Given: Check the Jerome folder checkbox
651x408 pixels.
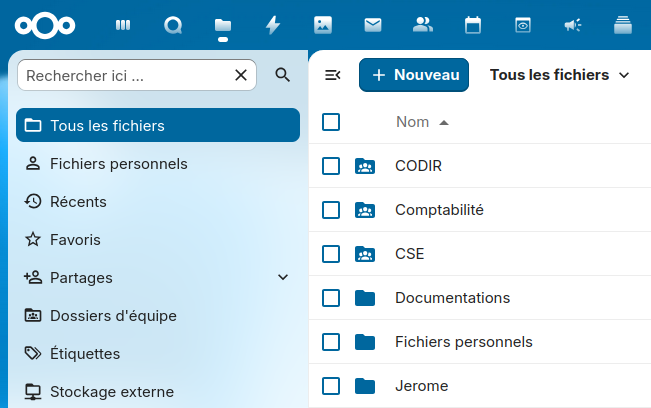Looking at the screenshot, I should [x=331, y=386].
